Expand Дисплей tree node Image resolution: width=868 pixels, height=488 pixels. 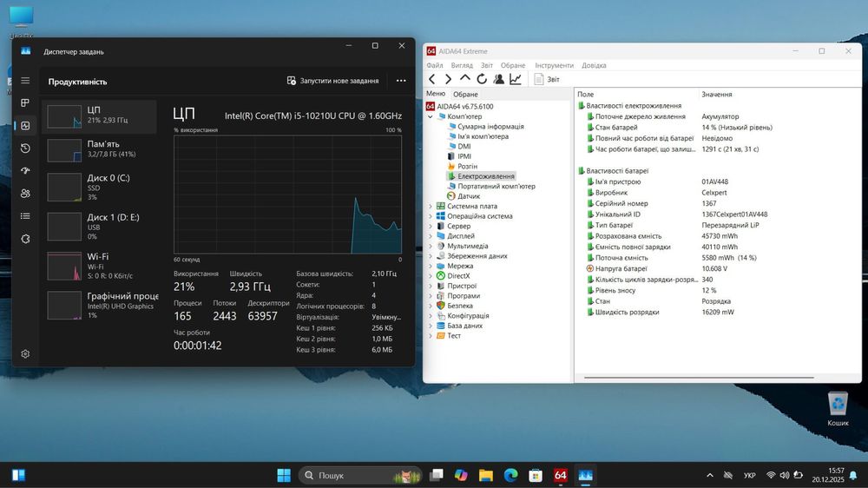pos(431,236)
